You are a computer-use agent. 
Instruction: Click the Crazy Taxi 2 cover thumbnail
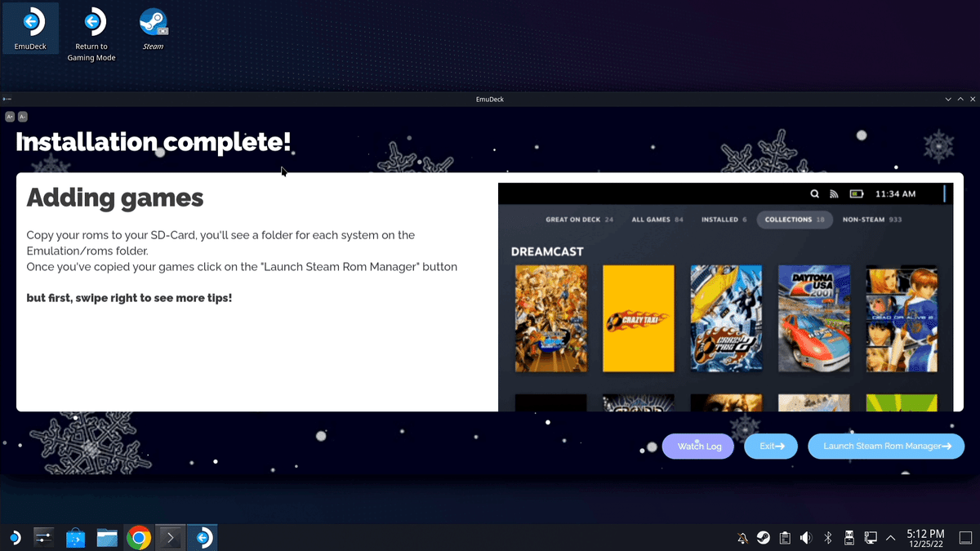click(x=726, y=318)
